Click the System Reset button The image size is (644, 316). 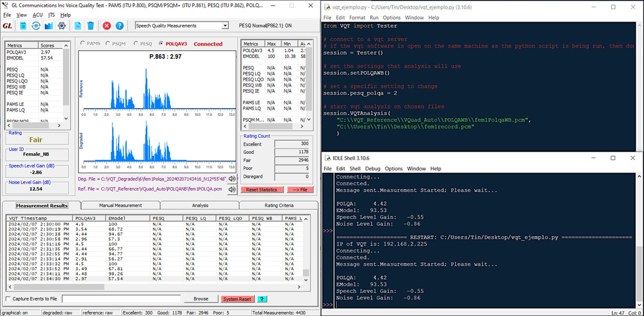[x=237, y=299]
